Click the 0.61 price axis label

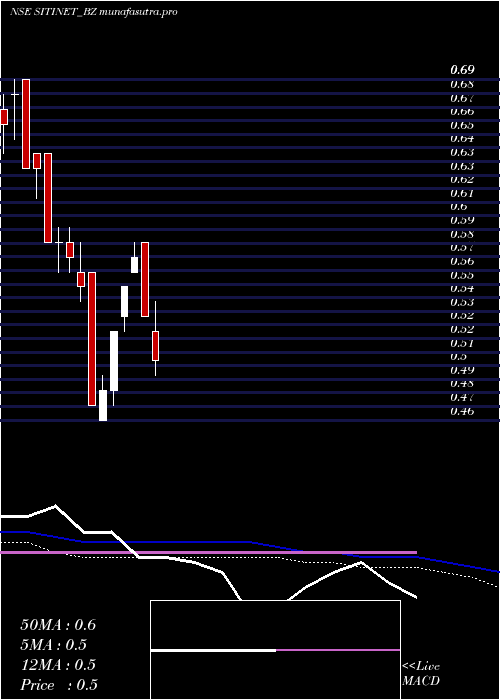click(462, 193)
